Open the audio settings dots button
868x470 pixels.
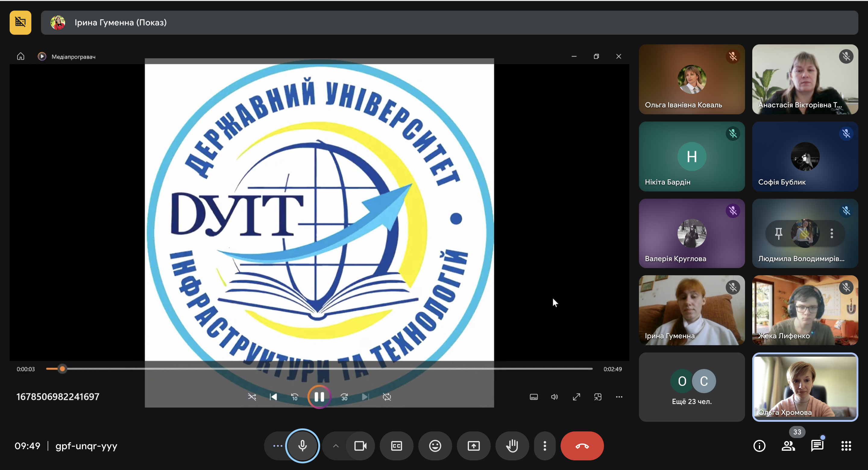click(277, 446)
